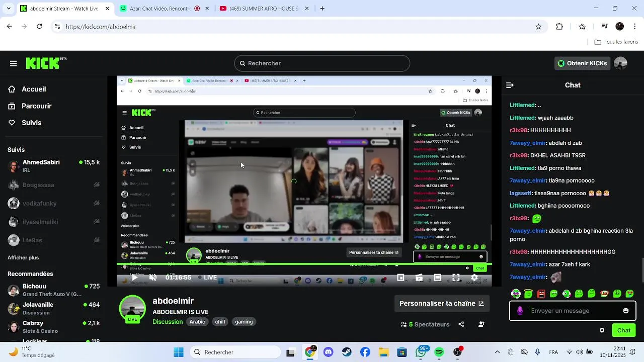This screenshot has height=362, width=644.
Task: Focus the Kick Rechercher search field
Action: 322,63
